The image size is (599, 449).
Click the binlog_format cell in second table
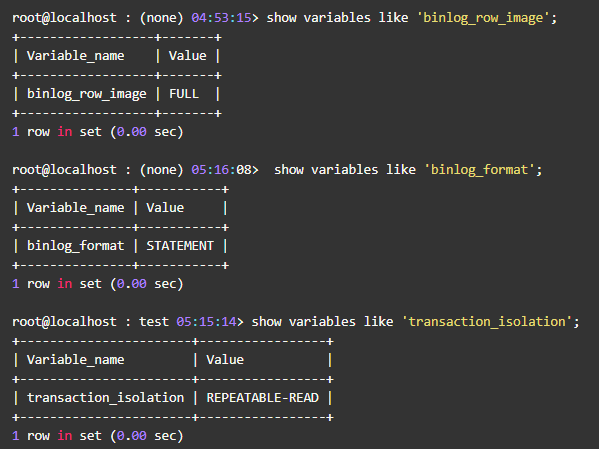tap(76, 246)
